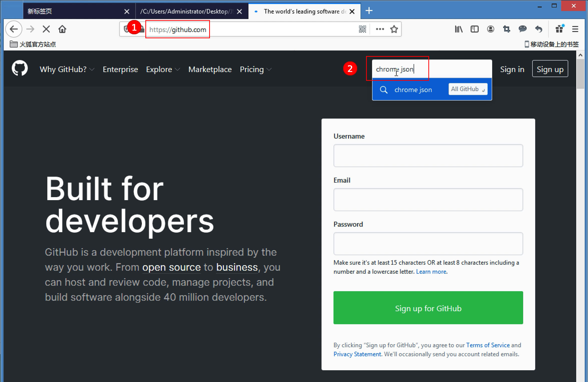This screenshot has height=382, width=588.
Task: Click the screenshot crop tool icon
Action: [507, 29]
